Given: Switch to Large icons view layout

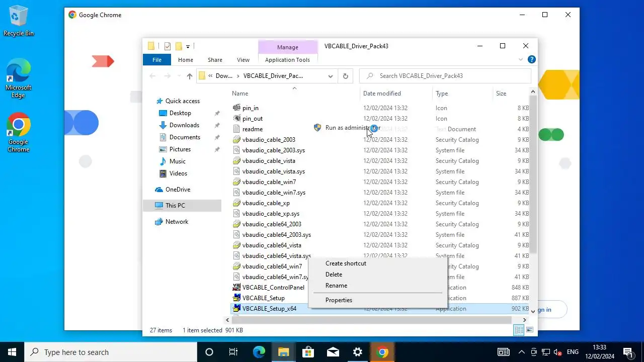Looking at the screenshot, I should click(x=529, y=330).
